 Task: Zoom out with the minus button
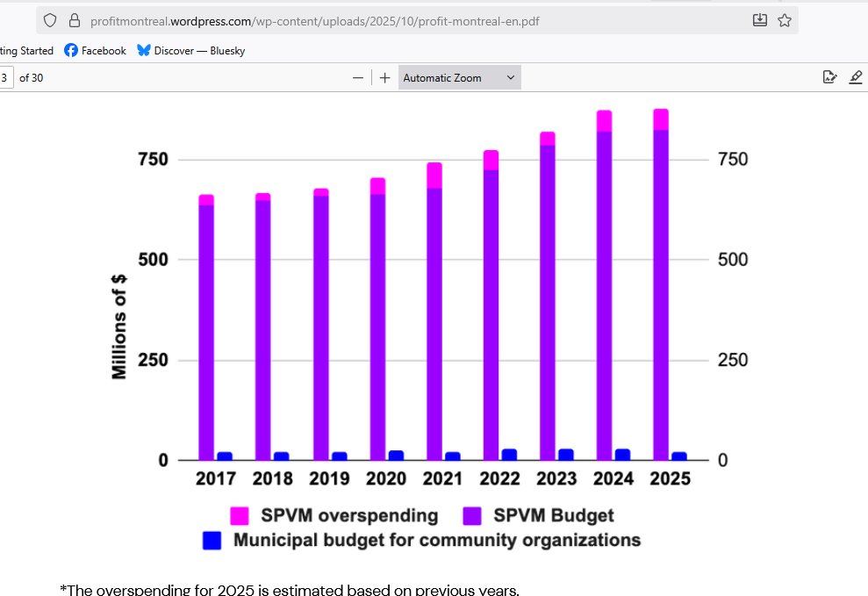(x=358, y=77)
